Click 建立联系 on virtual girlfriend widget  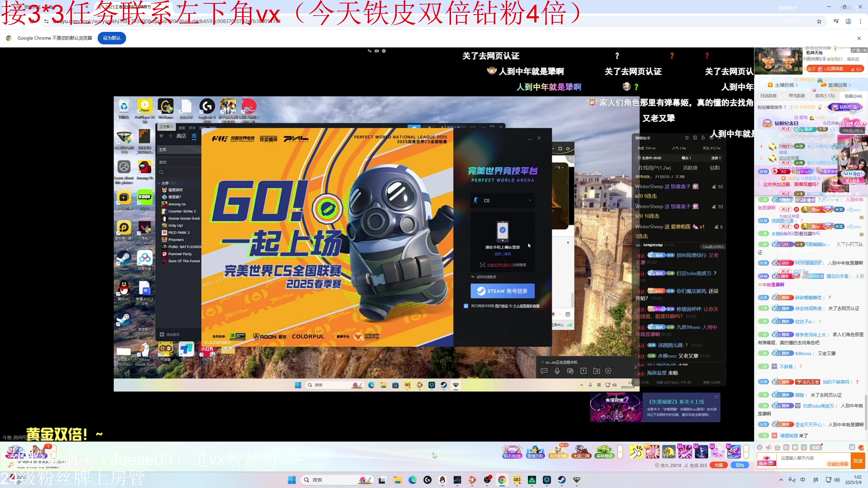tap(852, 181)
